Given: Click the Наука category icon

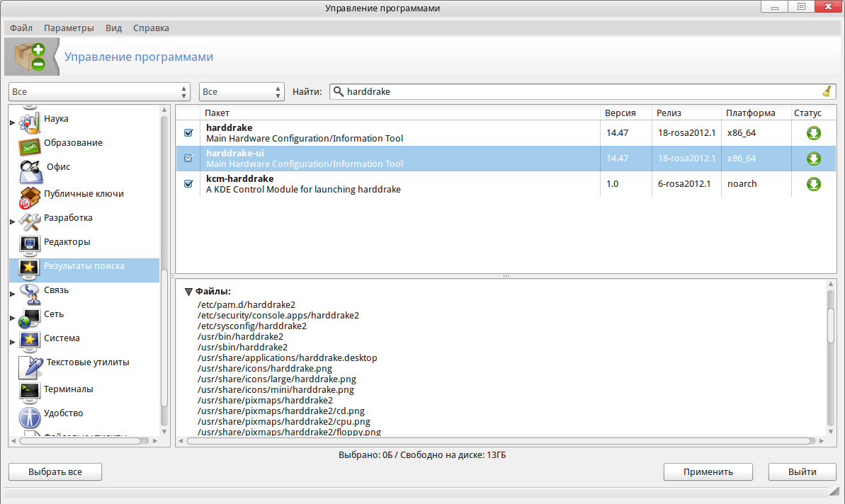Looking at the screenshot, I should pyautogui.click(x=29, y=122).
